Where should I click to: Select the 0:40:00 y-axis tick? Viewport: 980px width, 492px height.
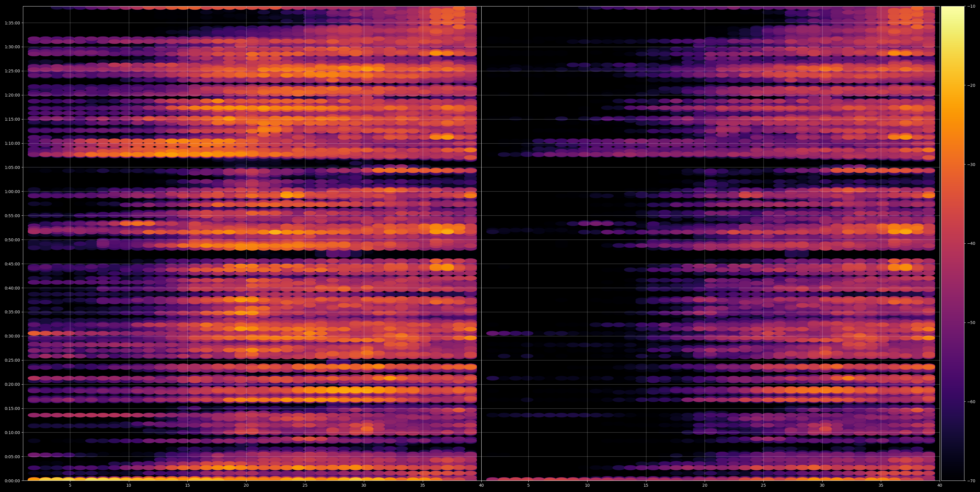(12, 288)
